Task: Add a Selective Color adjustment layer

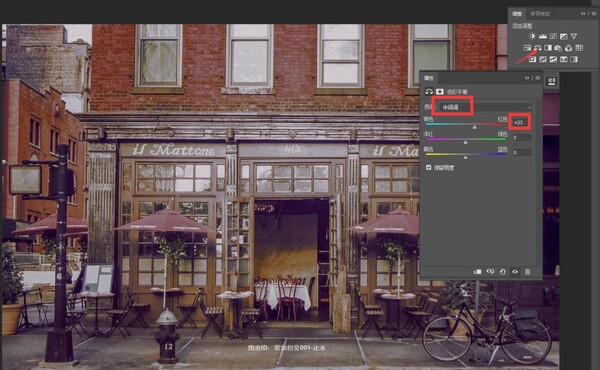Action: 564,59
